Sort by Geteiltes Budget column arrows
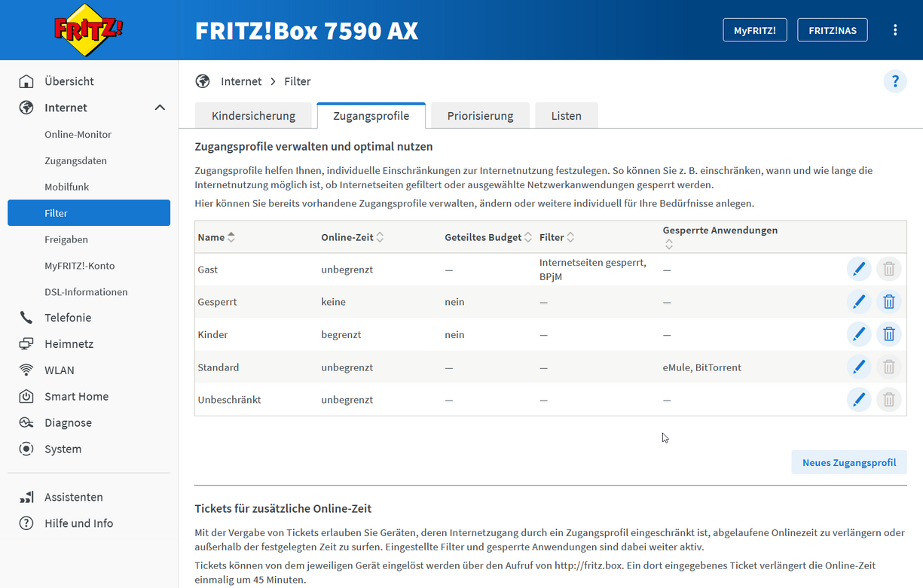The height and width of the screenshot is (588, 923). (x=529, y=237)
